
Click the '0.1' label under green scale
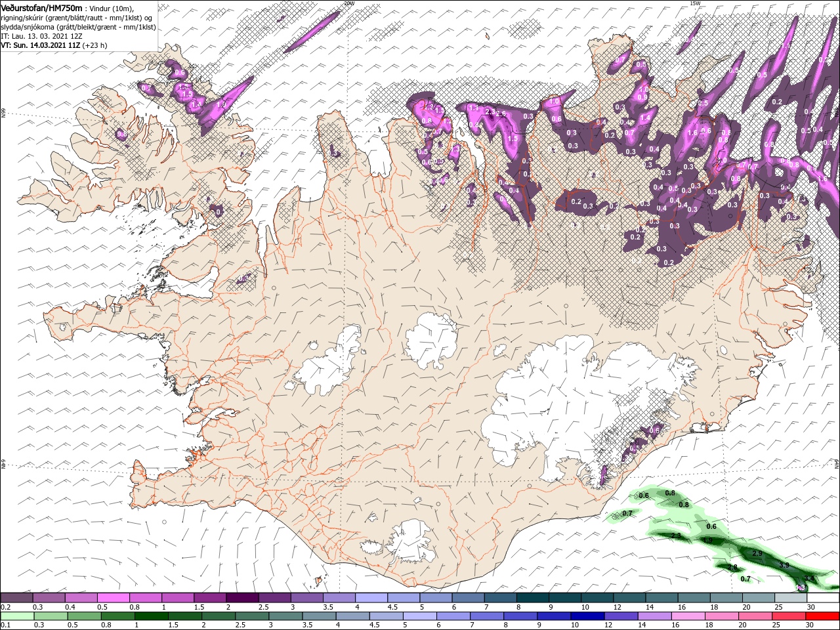[x=5, y=625]
